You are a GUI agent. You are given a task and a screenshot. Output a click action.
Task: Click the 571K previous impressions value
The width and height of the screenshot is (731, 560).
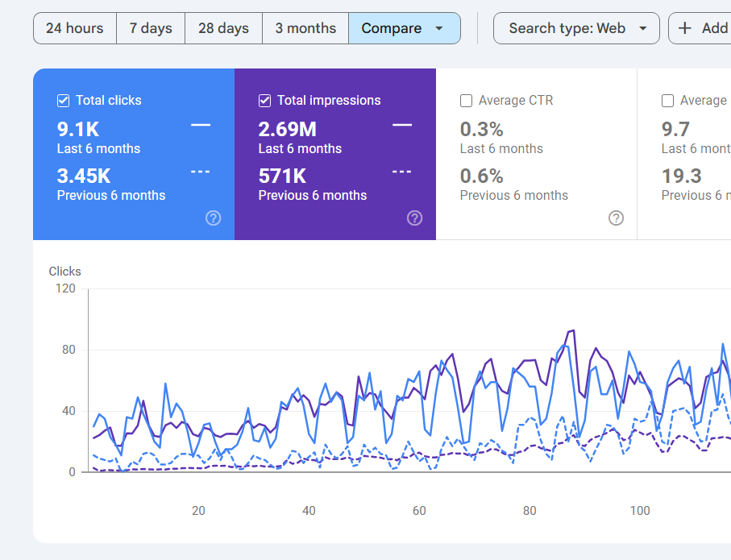[283, 176]
